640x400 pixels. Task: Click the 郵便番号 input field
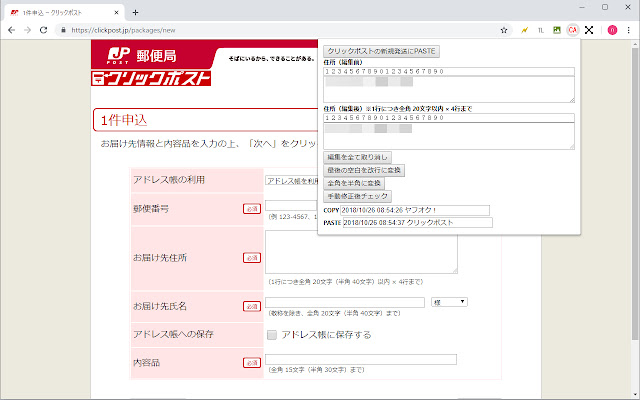[291, 205]
